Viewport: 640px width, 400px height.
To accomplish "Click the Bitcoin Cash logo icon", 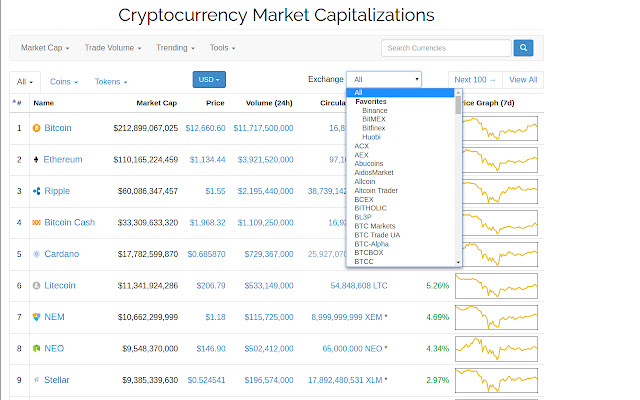I will click(37, 222).
